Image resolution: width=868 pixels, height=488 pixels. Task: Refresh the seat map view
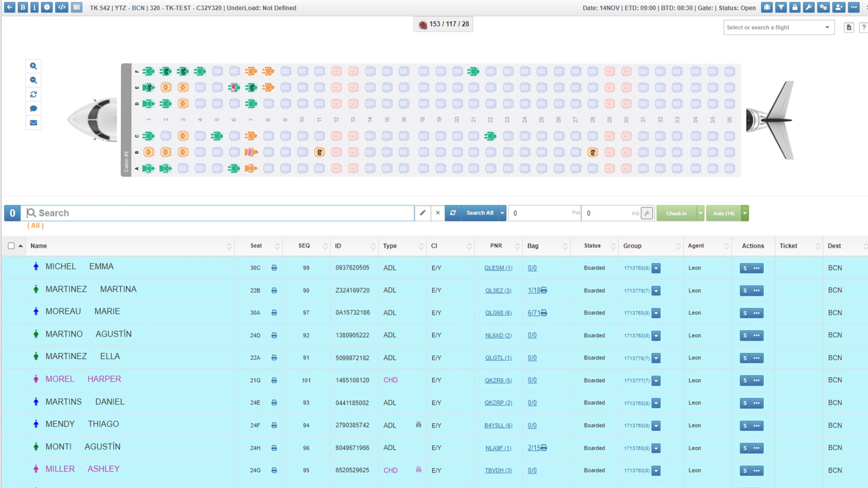(x=34, y=95)
